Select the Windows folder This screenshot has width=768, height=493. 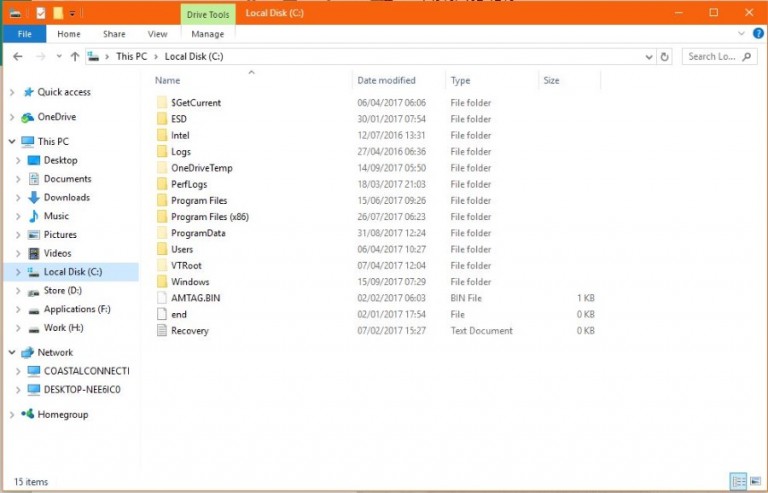pos(190,282)
